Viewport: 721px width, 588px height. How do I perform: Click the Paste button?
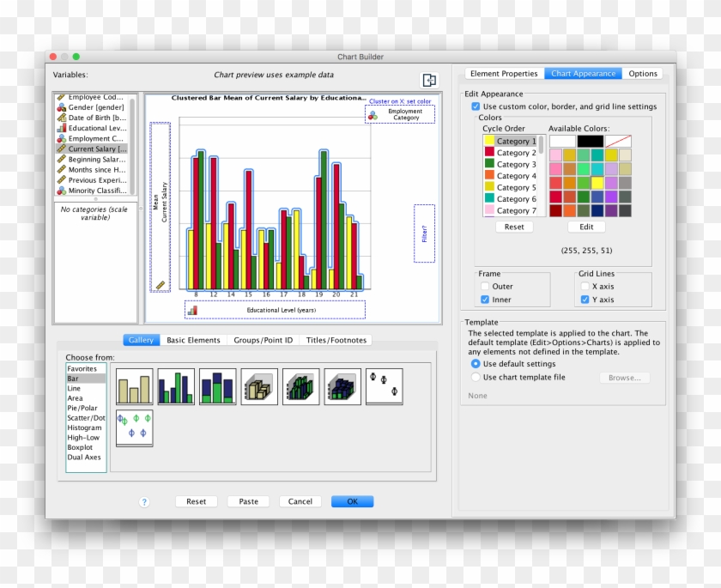(x=248, y=501)
